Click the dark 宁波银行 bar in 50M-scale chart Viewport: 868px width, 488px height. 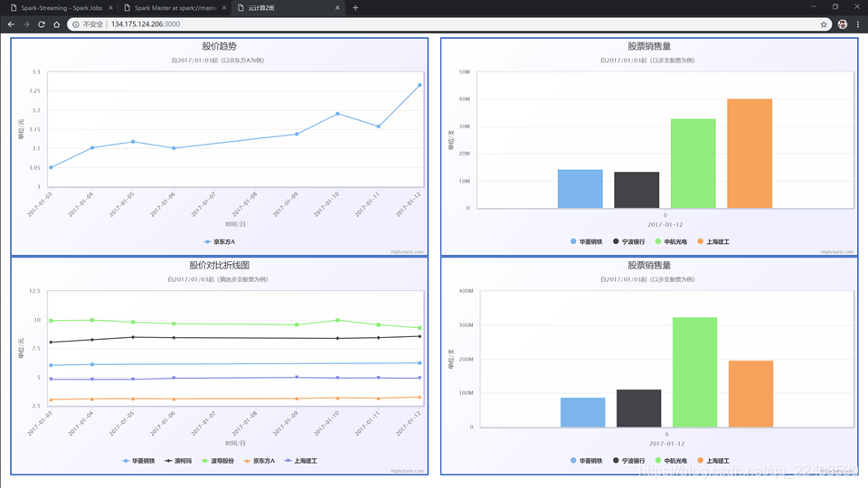[637, 191]
